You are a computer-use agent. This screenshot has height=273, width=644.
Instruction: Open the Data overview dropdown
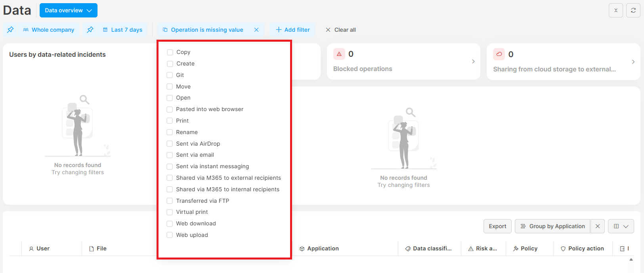coord(68,10)
